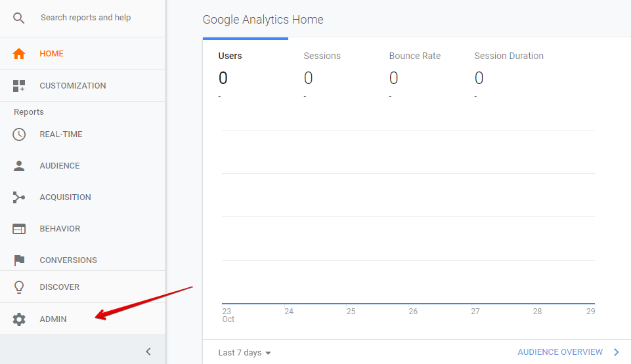Click the search magnifier icon
631x364 pixels.
coord(19,18)
